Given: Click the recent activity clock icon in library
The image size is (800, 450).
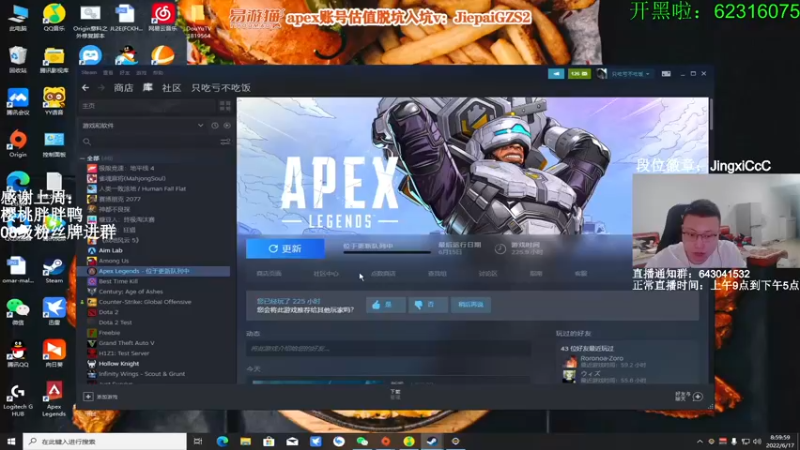Looking at the screenshot, I should click(x=215, y=126).
